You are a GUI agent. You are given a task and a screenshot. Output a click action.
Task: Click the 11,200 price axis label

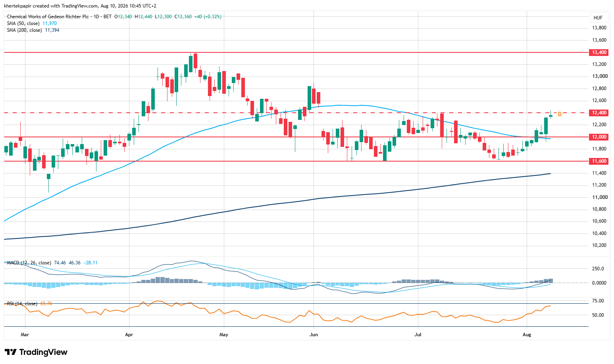pyautogui.click(x=599, y=185)
